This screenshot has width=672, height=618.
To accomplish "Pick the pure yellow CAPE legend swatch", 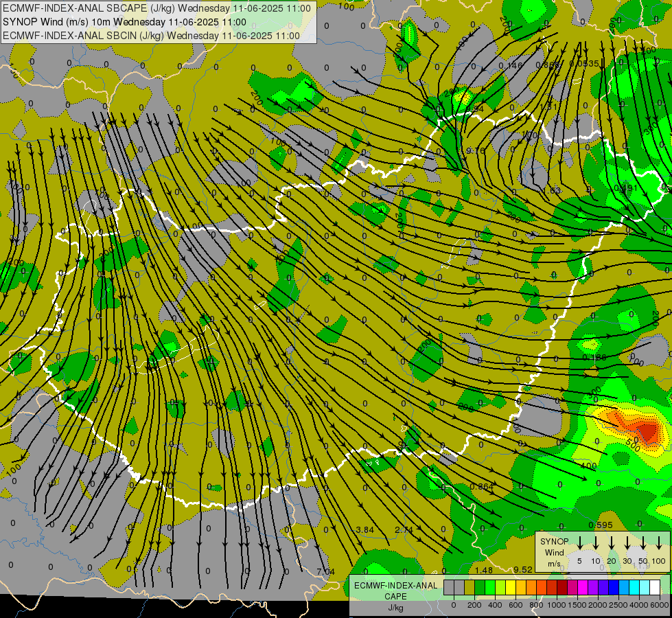I will [511, 587].
